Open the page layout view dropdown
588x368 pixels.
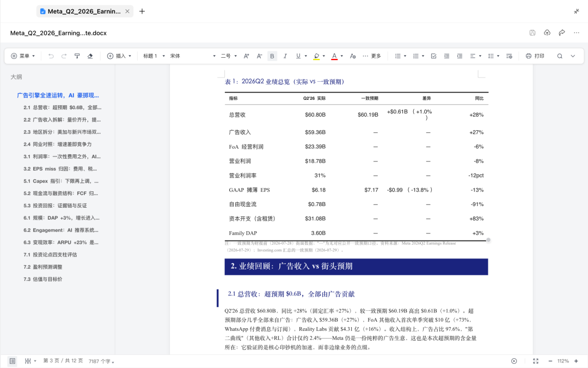point(30,361)
